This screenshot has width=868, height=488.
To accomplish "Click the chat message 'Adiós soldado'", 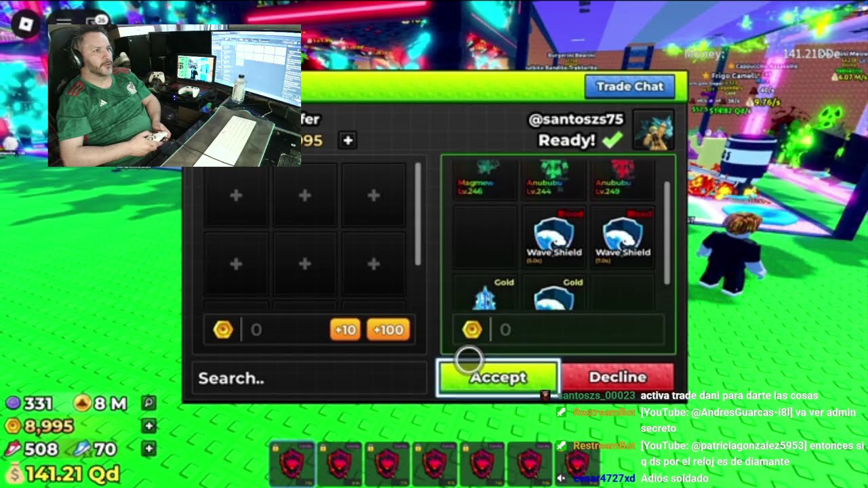I will [x=674, y=479].
